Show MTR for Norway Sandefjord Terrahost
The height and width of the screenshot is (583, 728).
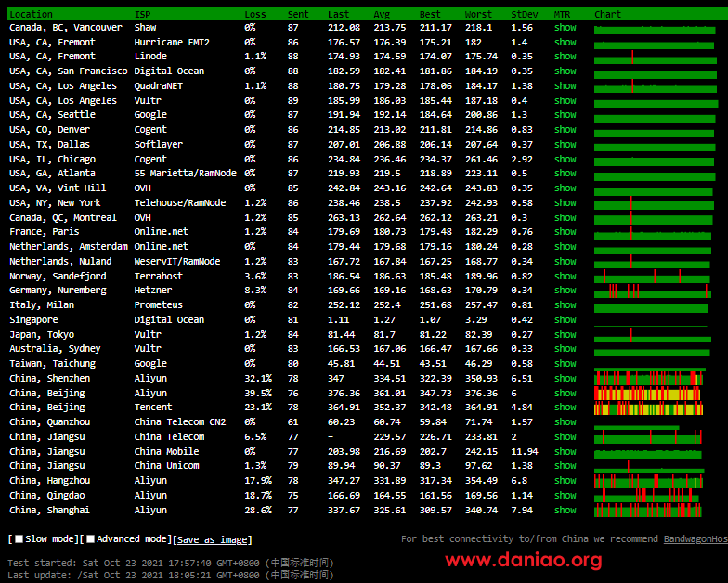point(565,277)
